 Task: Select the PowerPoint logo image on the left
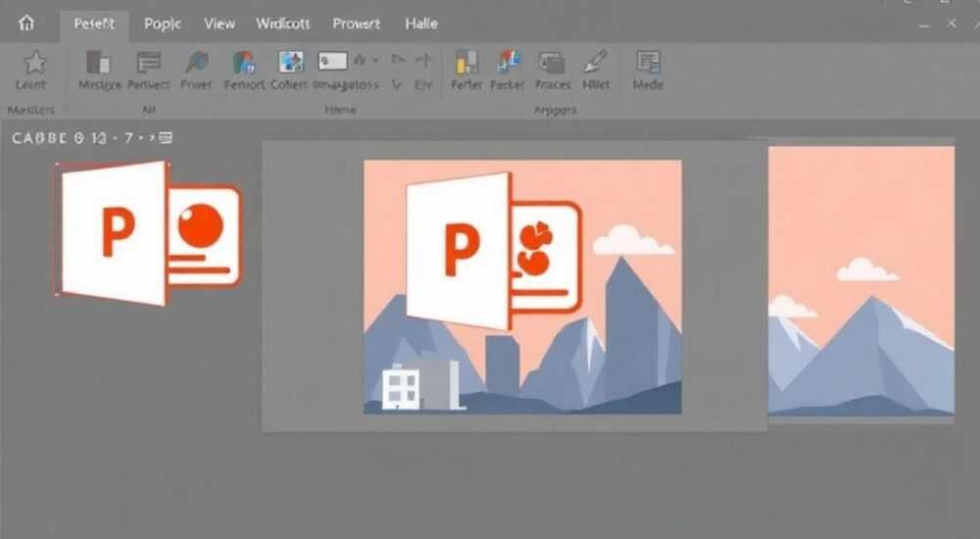tap(149, 232)
